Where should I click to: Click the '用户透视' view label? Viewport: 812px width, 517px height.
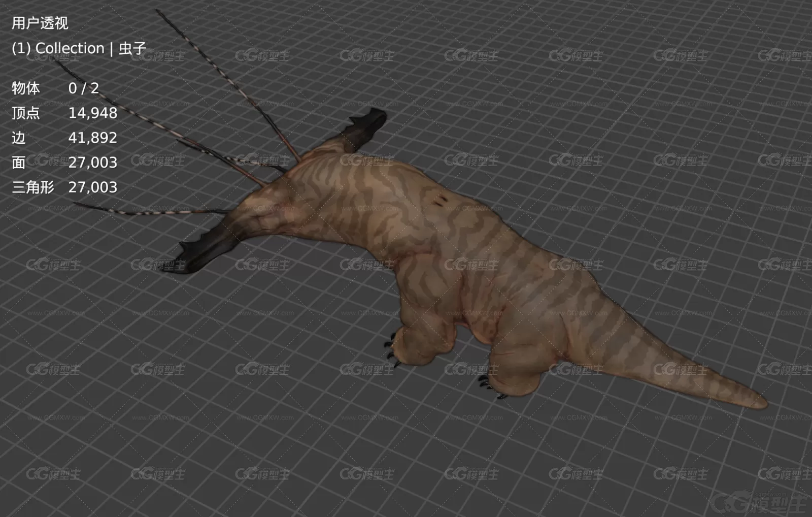coord(40,23)
